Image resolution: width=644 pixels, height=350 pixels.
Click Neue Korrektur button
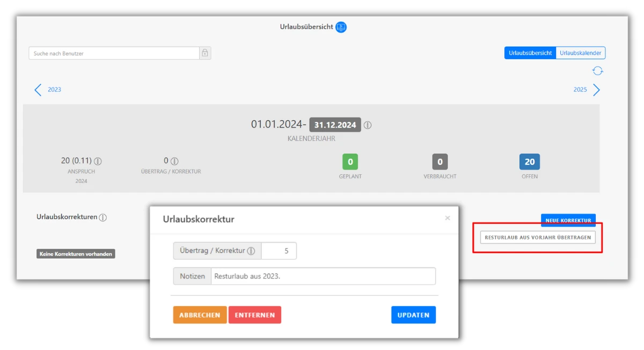point(568,220)
